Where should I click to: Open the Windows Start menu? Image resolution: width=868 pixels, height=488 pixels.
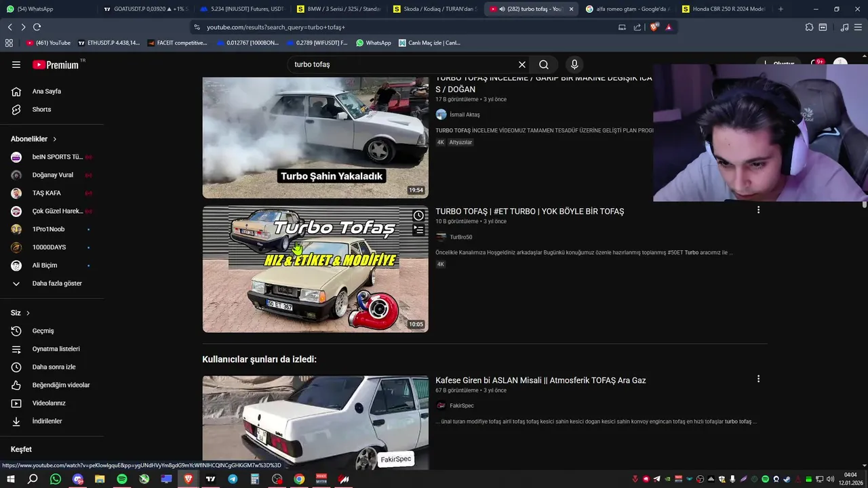pos(10,479)
